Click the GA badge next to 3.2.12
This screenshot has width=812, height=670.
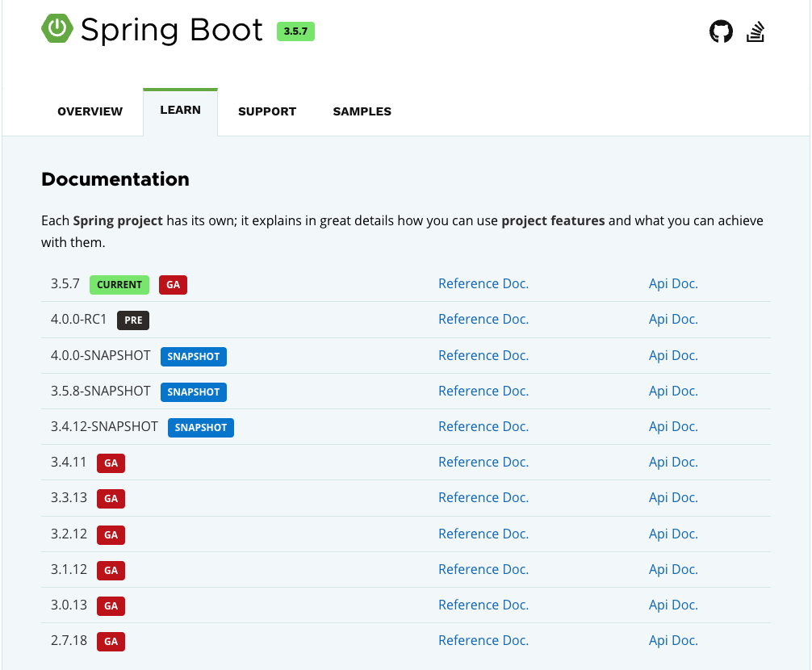point(111,535)
